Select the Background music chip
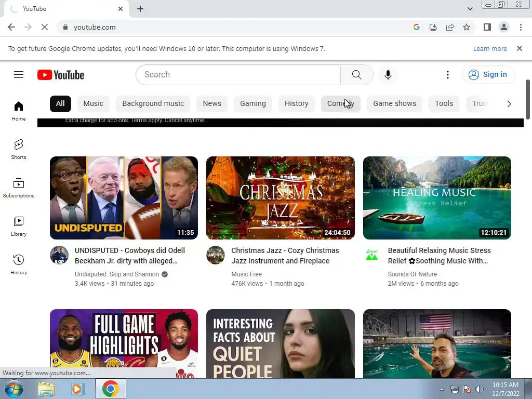This screenshot has height=399, width=532. tap(153, 104)
